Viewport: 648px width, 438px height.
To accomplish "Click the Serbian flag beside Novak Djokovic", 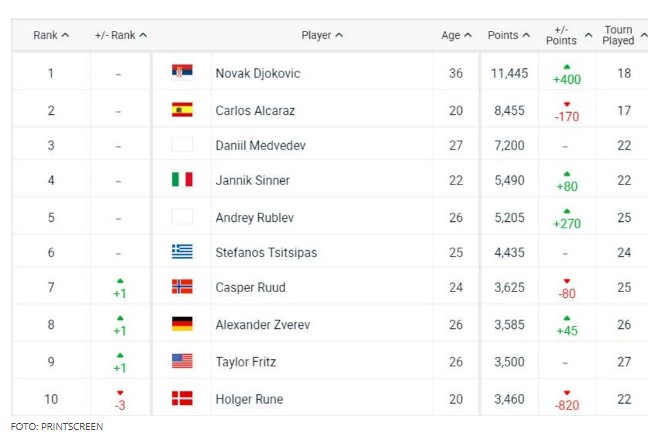I will pyautogui.click(x=182, y=71).
